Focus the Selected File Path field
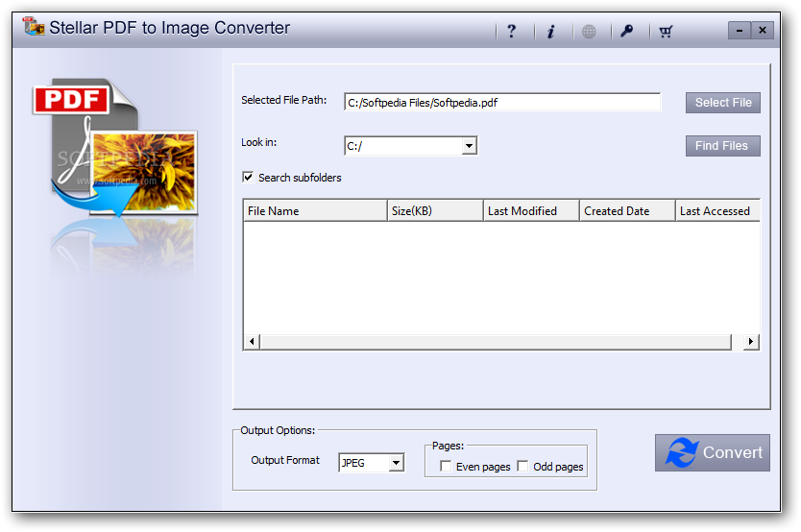 point(502,103)
